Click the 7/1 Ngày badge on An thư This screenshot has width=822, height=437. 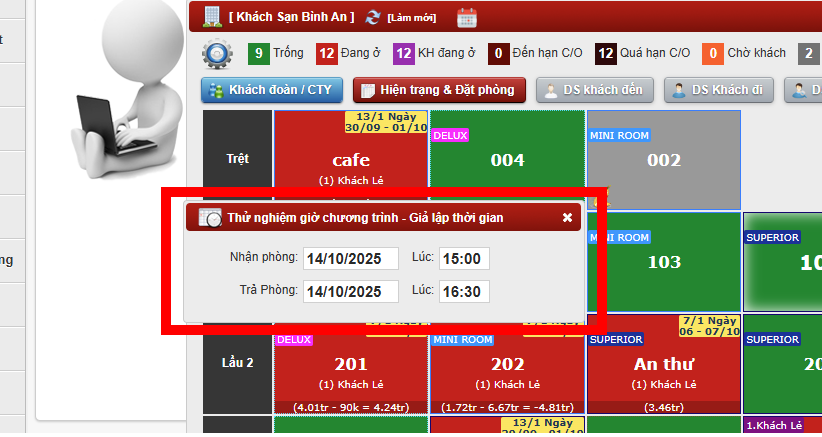[709, 326]
